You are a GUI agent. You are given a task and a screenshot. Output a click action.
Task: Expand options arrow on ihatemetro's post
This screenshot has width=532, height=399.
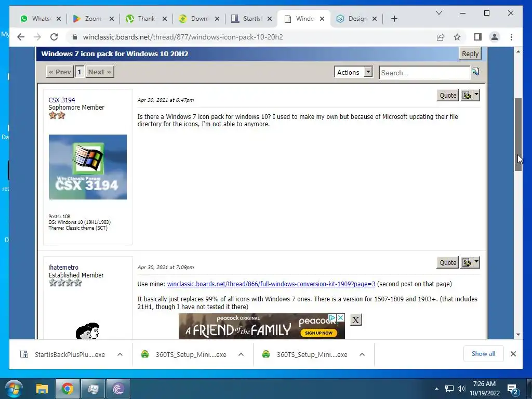pos(476,262)
